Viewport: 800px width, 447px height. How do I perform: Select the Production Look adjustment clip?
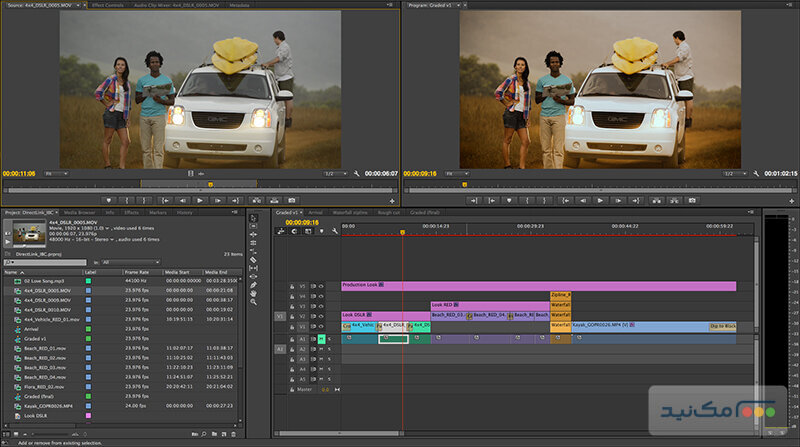tap(539, 285)
